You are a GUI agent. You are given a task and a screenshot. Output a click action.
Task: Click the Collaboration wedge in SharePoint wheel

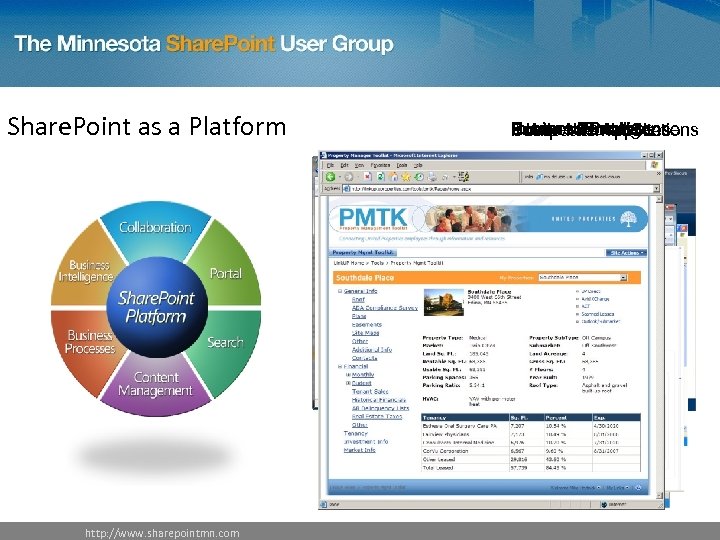click(155, 228)
